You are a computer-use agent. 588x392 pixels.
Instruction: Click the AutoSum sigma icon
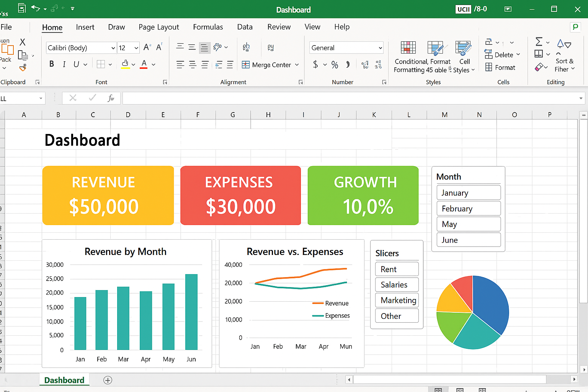pos(539,42)
